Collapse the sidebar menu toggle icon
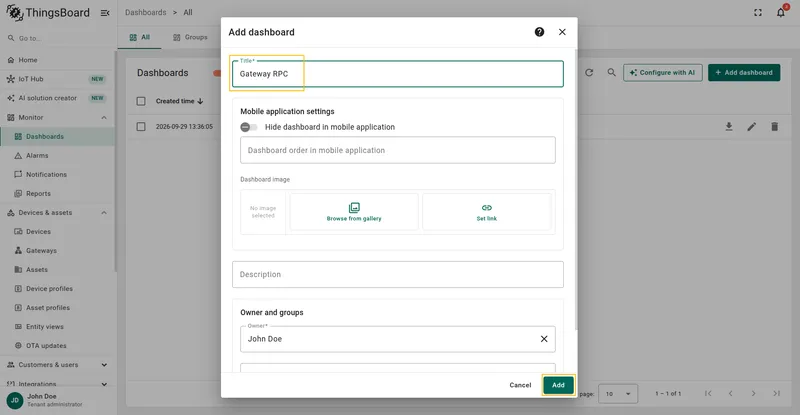Screen dimensions: 800x415 click(105, 13)
